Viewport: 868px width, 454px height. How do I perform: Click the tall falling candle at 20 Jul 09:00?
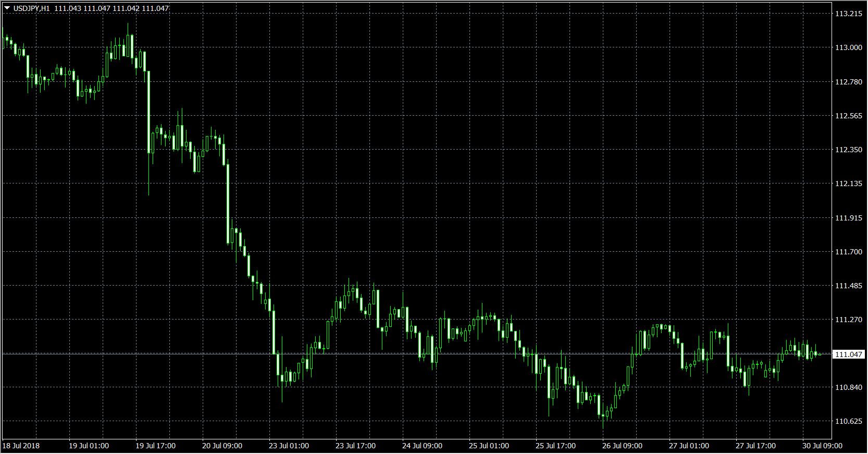tap(228, 203)
